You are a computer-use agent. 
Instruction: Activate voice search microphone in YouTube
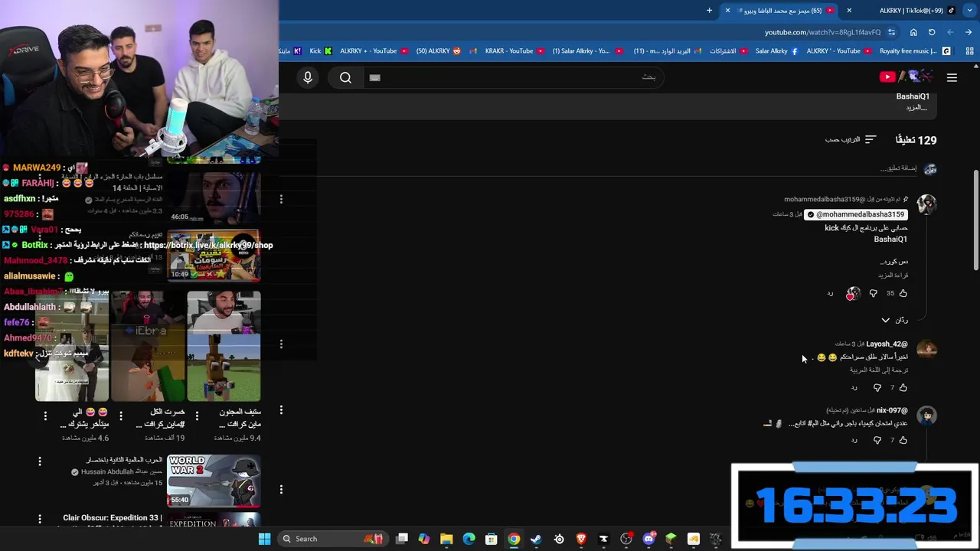308,77
